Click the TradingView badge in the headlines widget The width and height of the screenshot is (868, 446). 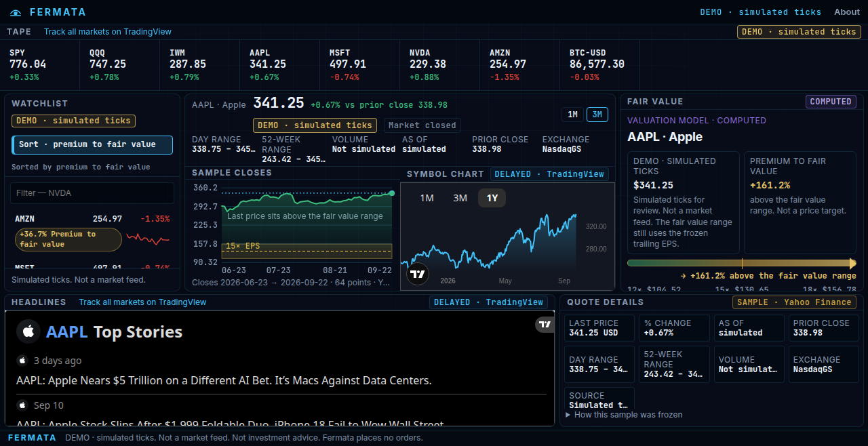[545, 325]
